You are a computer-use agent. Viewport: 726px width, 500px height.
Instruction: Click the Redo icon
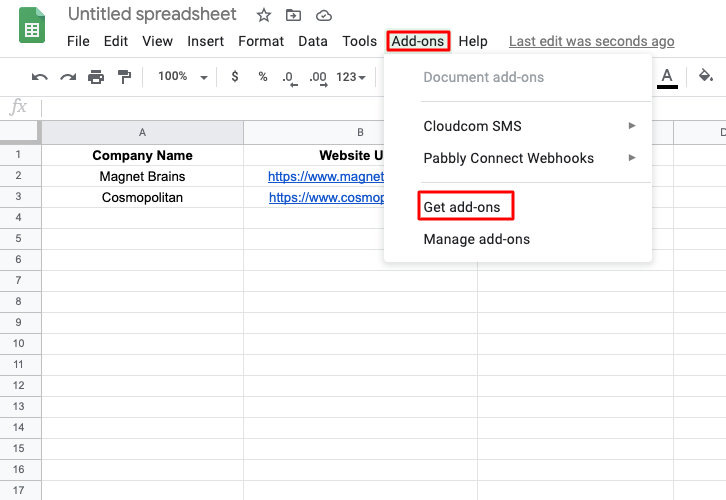pyautogui.click(x=68, y=77)
